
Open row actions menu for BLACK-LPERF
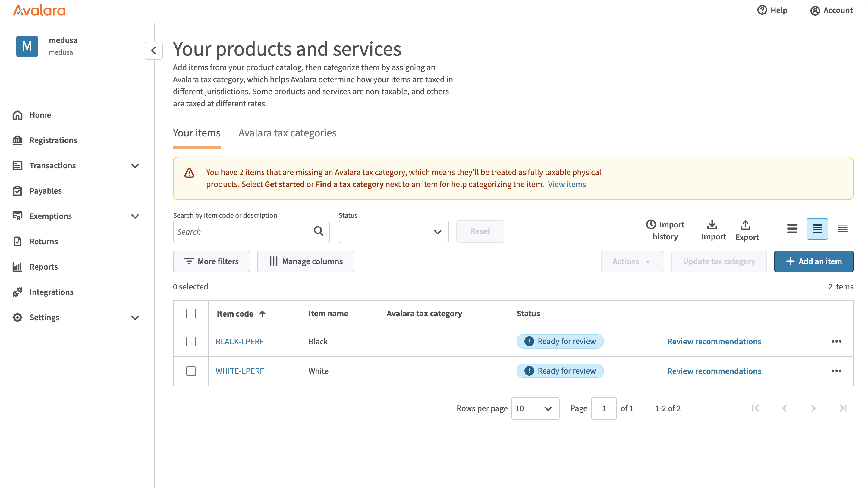(x=837, y=341)
